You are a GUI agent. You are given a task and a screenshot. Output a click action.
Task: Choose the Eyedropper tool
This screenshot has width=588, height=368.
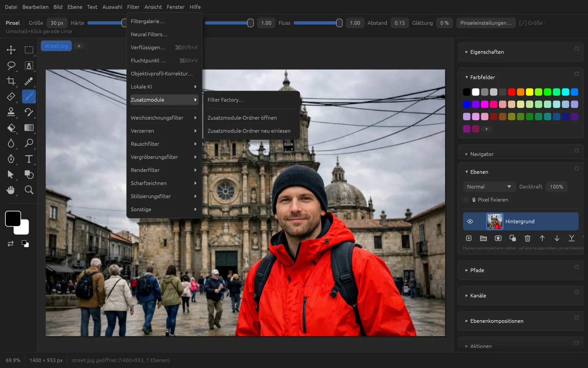[x=29, y=81]
